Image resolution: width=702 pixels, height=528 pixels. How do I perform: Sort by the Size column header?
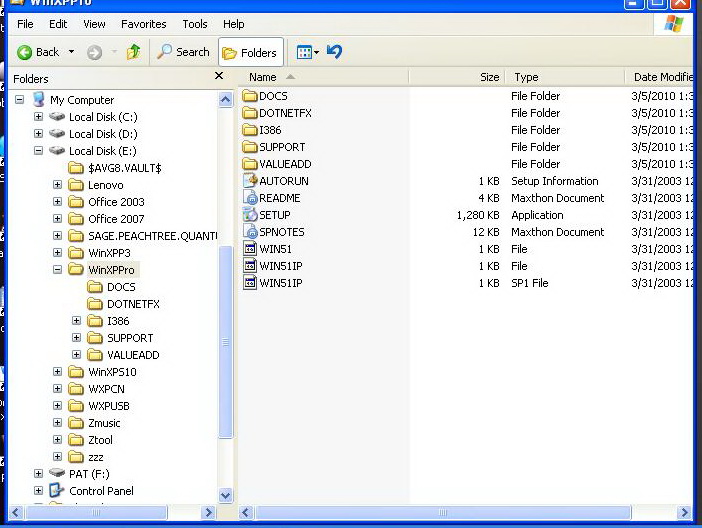click(x=457, y=77)
